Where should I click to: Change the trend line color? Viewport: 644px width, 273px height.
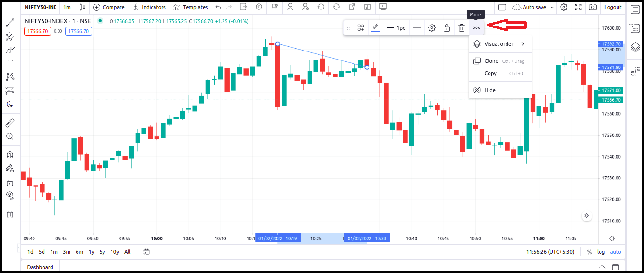376,28
